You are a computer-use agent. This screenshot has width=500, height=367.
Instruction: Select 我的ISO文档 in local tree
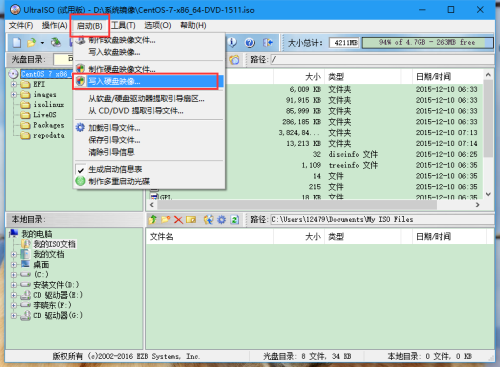54,244
